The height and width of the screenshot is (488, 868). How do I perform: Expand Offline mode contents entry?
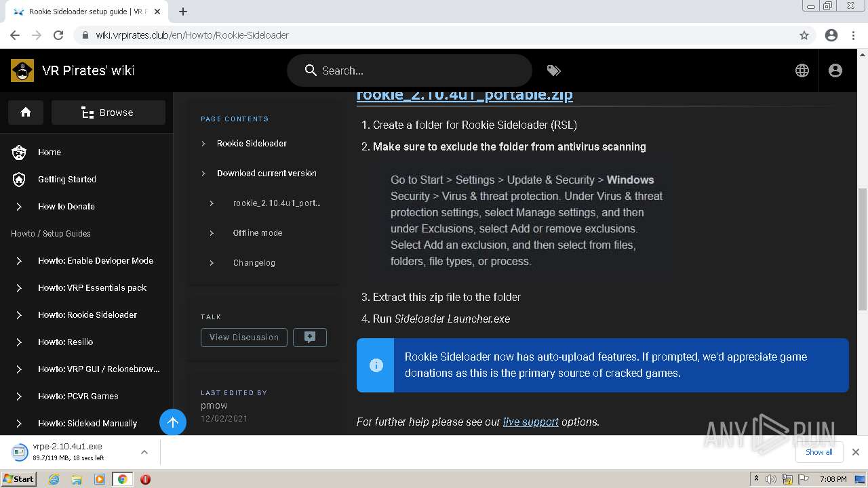212,233
